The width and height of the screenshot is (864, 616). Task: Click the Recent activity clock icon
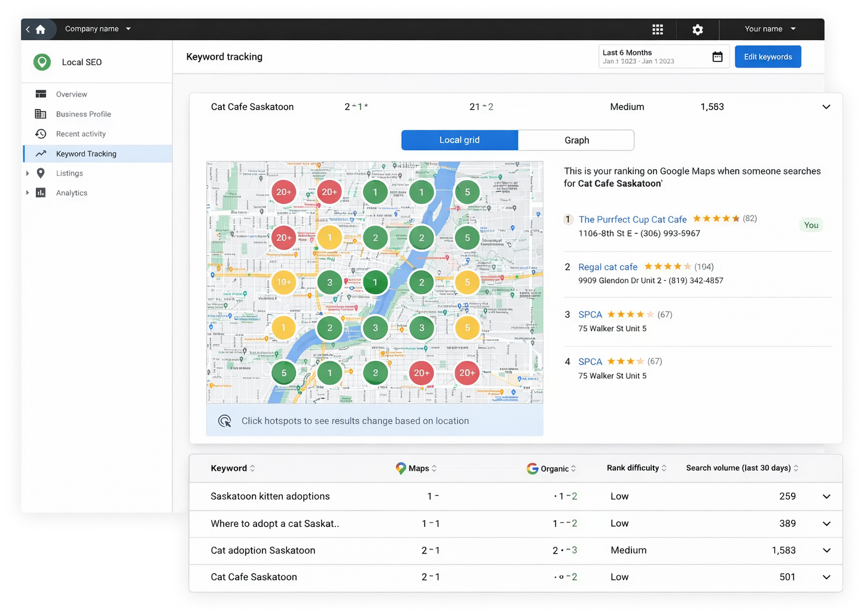tap(41, 133)
